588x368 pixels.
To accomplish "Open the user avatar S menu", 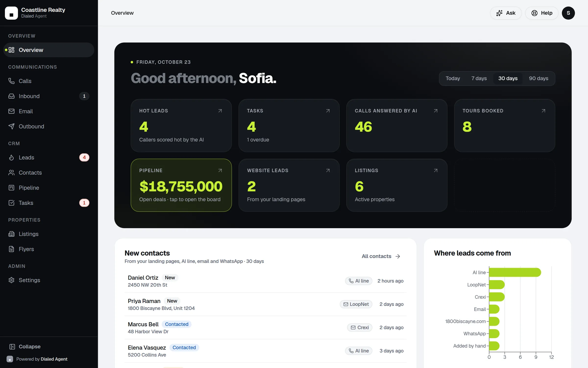I will 568,13.
